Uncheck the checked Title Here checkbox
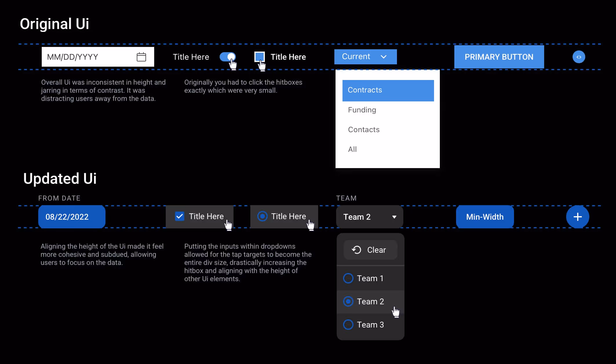The width and height of the screenshot is (616, 364). [180, 216]
